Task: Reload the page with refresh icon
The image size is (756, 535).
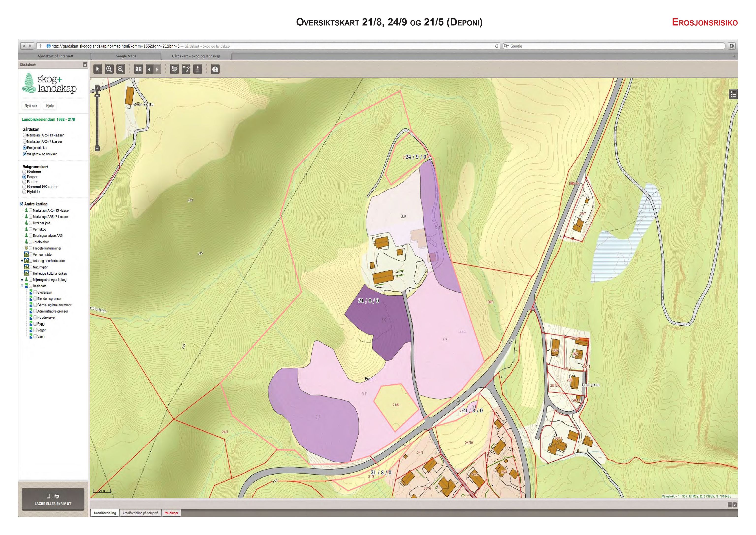Action: [x=497, y=46]
